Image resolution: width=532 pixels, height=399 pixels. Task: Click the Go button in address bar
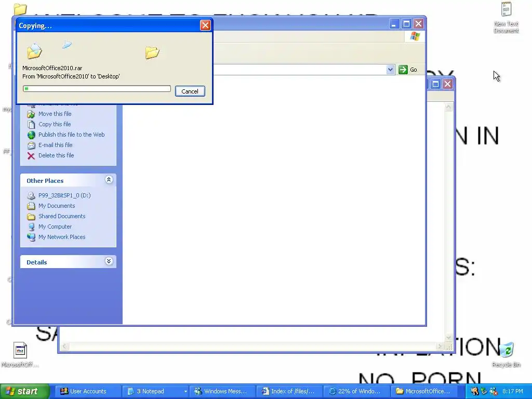click(x=408, y=70)
